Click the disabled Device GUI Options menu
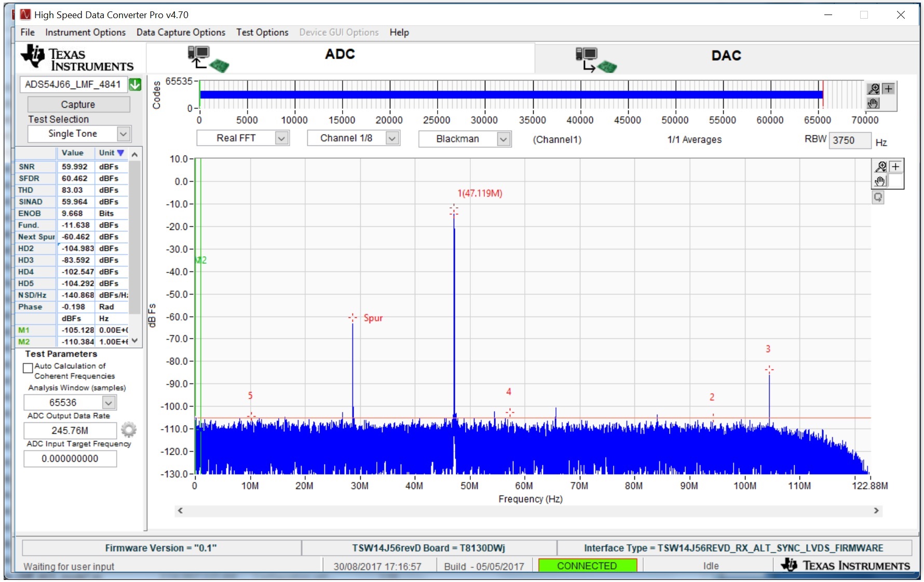 (339, 32)
